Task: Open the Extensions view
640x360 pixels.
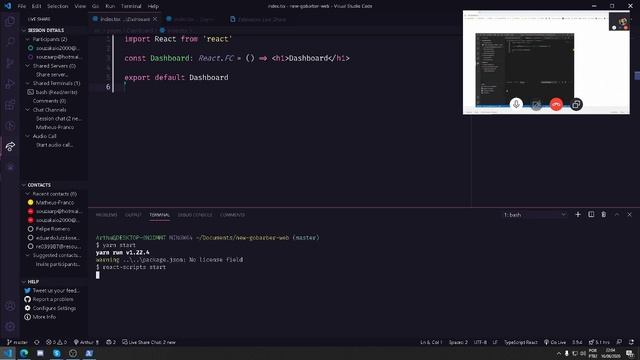Action: tap(10, 104)
